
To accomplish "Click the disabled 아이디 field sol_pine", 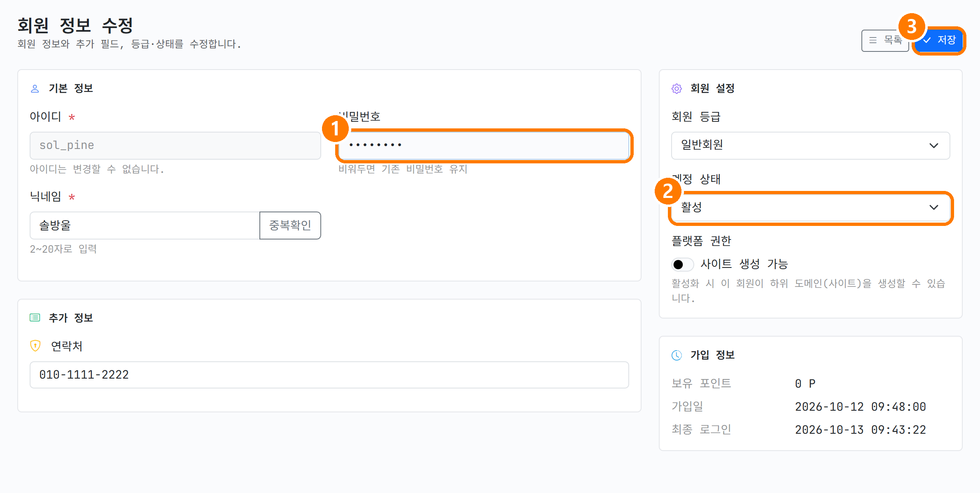I will 175,145.
